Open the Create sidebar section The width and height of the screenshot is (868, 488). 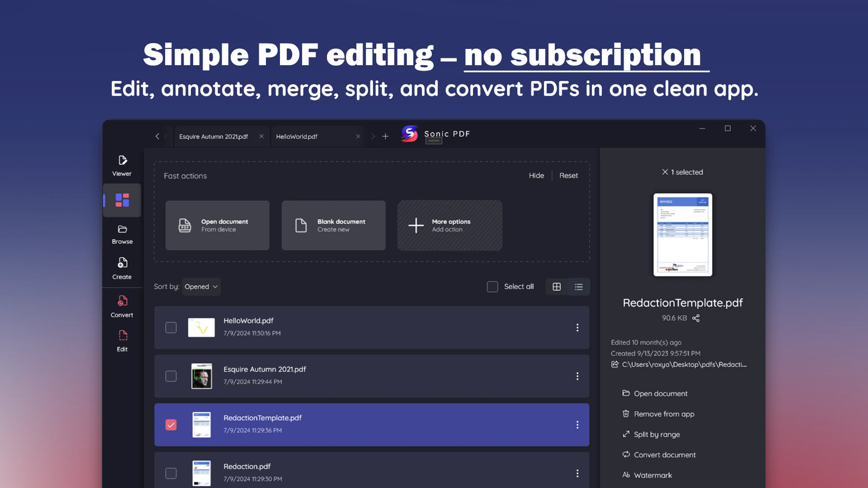pyautogui.click(x=122, y=268)
